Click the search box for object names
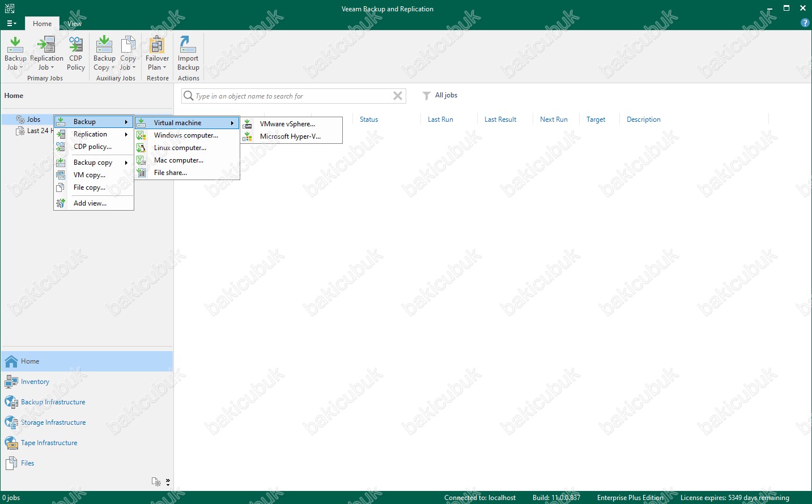Image resolution: width=812 pixels, height=504 pixels. click(x=294, y=96)
